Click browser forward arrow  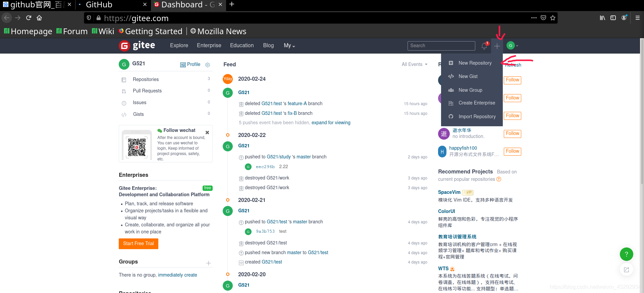(18, 18)
